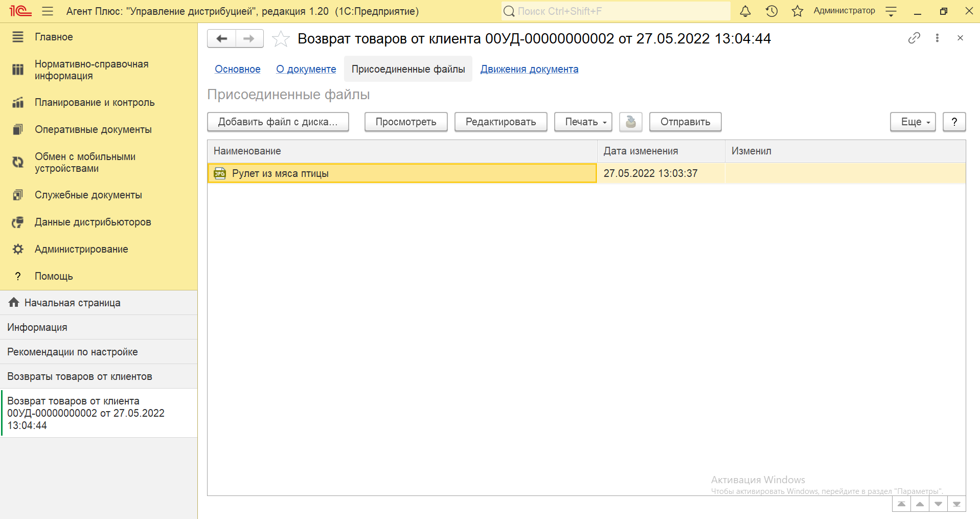Open the service settings menu icon next to Администратор
Screen dimensions: 980x519
891,11
